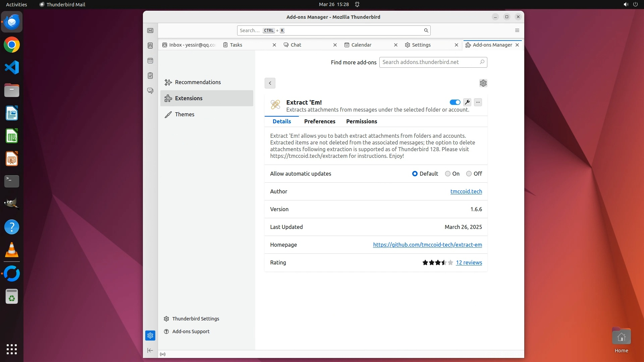Switch to the Permissions tab

coord(362,121)
